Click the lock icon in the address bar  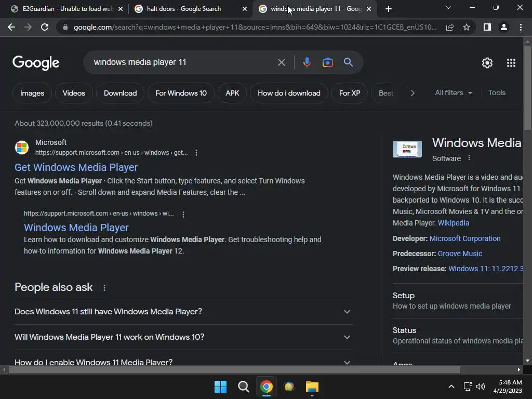tap(65, 27)
